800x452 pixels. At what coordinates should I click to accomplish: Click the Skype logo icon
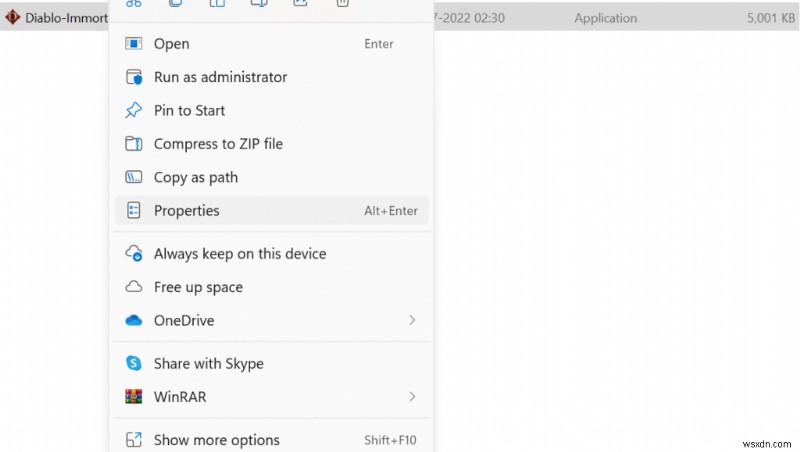(x=133, y=364)
